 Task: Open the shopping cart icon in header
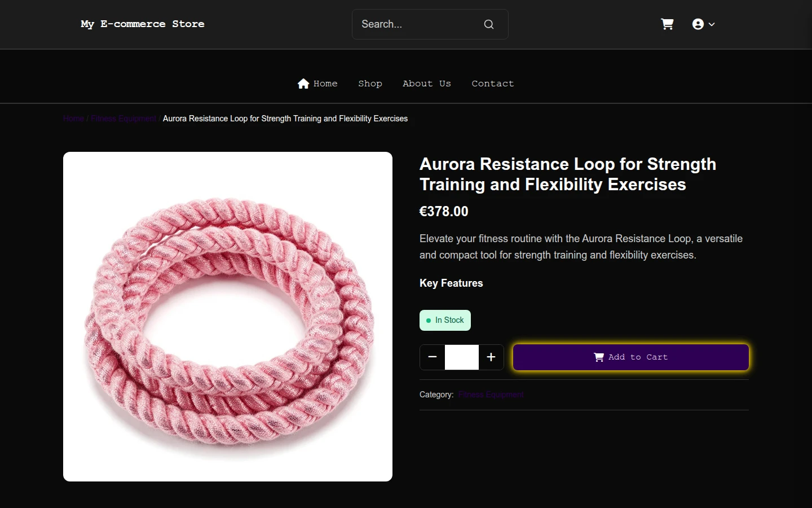click(667, 24)
